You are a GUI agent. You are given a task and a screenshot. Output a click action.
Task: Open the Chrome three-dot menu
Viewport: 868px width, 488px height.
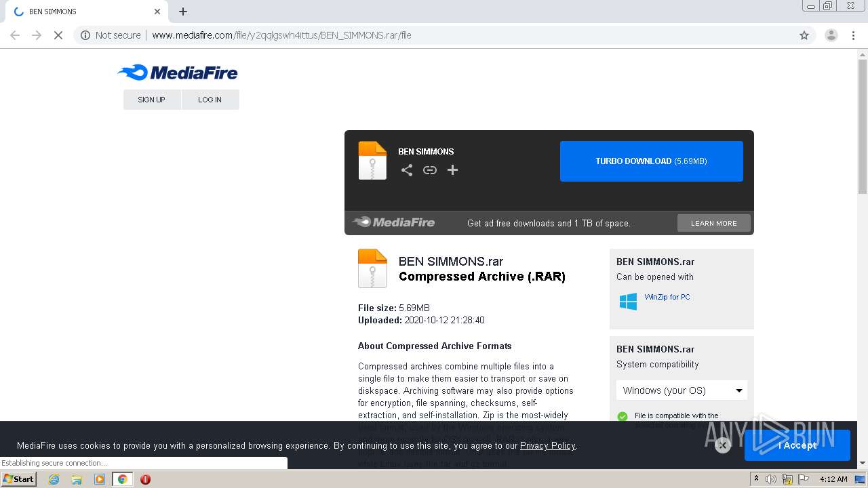854,35
